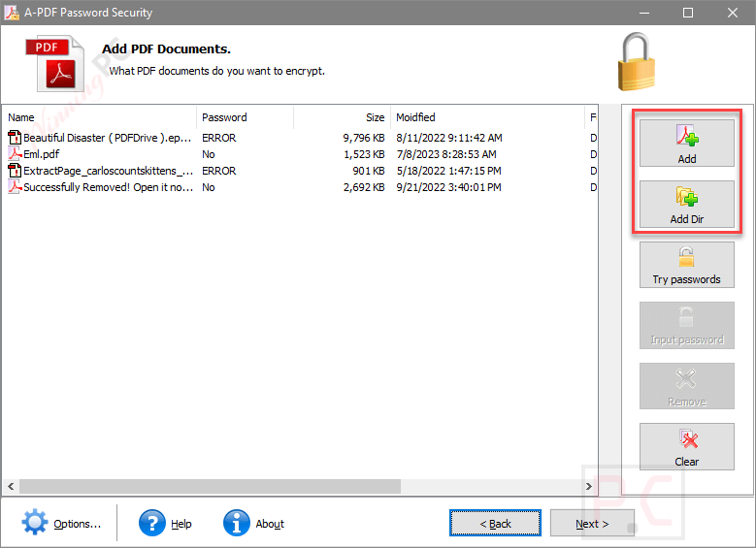Click the 5/18/2022 1:47:15 PM date
The image size is (756, 548).
(449, 171)
